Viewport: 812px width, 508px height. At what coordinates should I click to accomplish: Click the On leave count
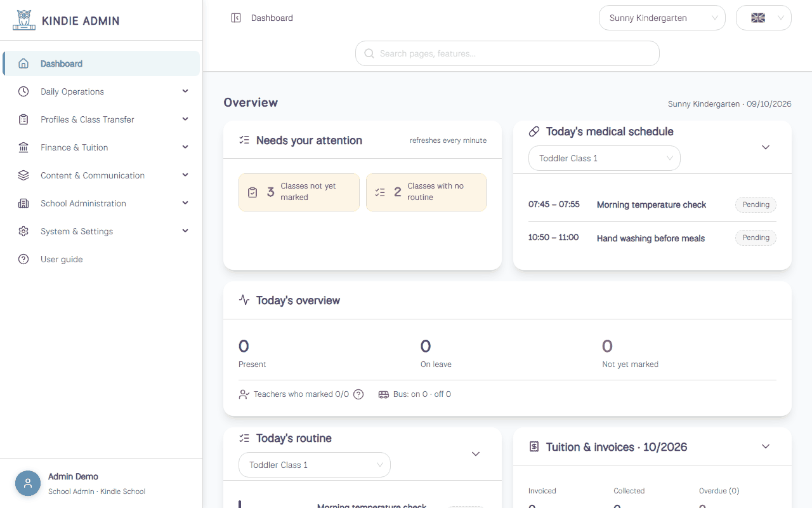[x=426, y=346]
